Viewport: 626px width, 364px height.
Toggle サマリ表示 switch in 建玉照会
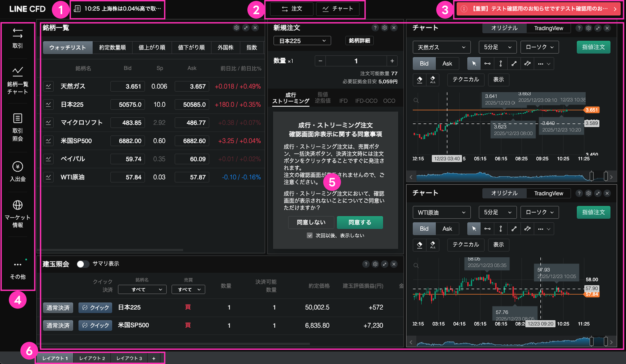[x=83, y=264]
